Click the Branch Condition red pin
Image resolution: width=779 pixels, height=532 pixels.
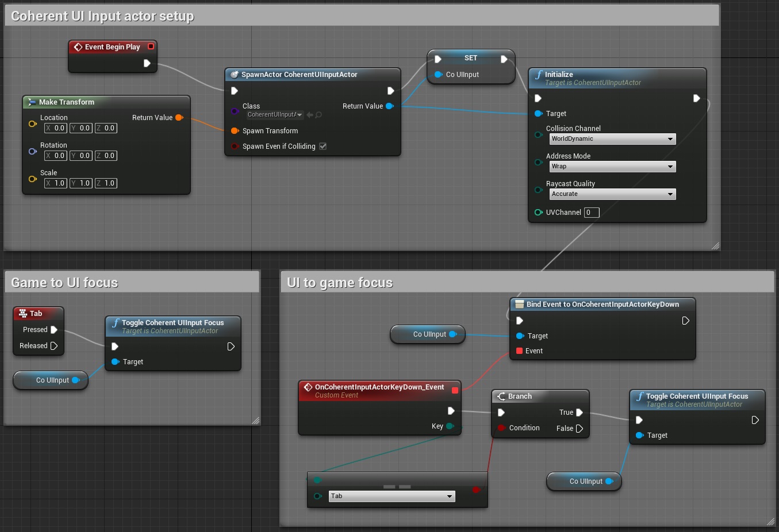click(x=501, y=428)
